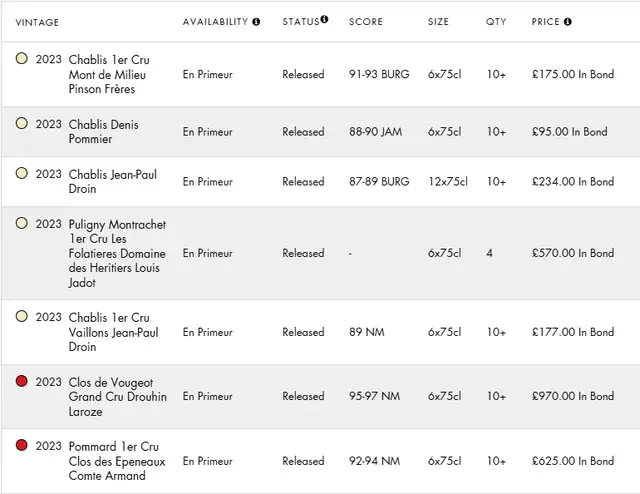640x494 pixels.
Task: Click the red wine dot for Clos de Vougeot
Action: [x=22, y=382]
